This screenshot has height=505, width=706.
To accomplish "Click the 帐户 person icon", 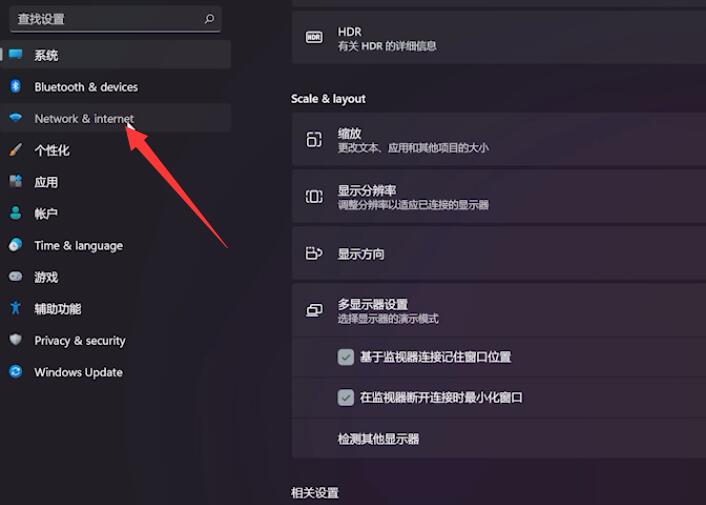I will tap(16, 213).
